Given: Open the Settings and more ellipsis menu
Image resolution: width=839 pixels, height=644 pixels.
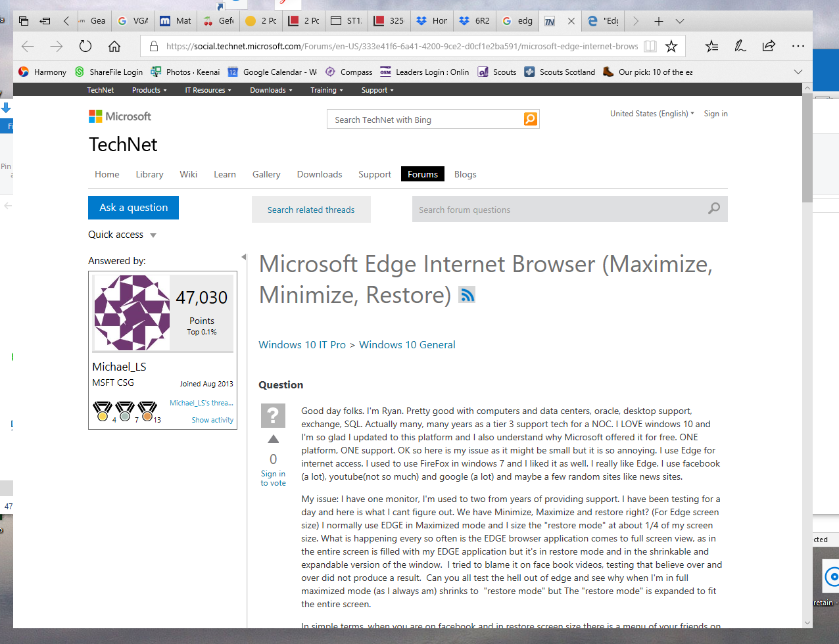Looking at the screenshot, I should click(798, 46).
